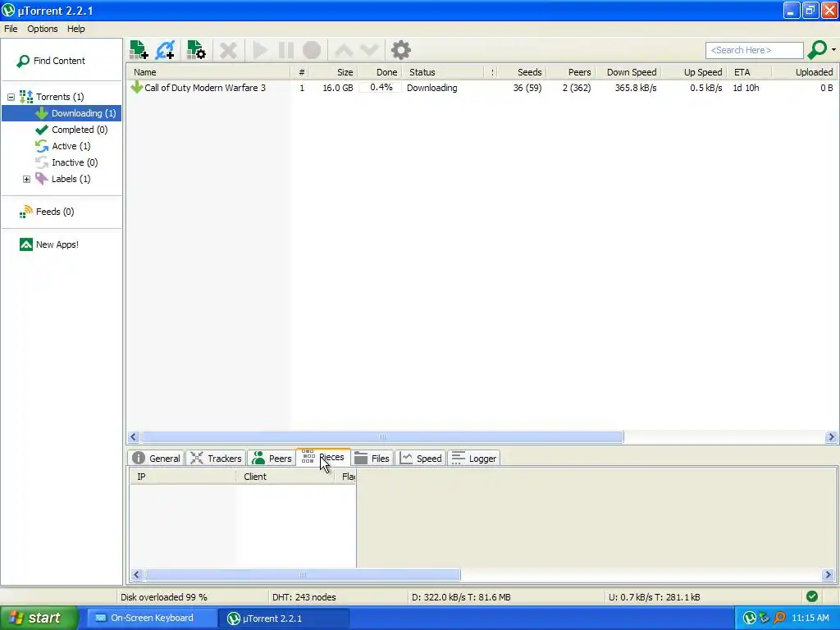Open Preferences via the gear icon

tap(400, 50)
